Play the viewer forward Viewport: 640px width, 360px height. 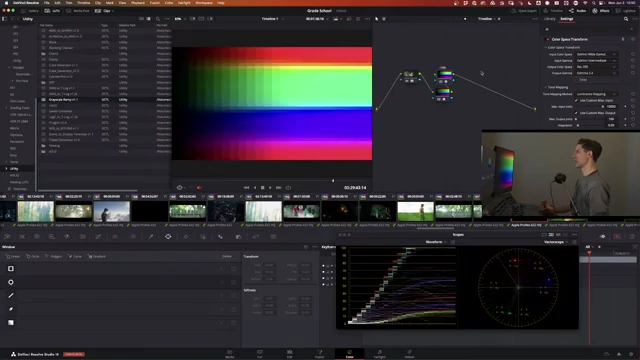coord(270,188)
